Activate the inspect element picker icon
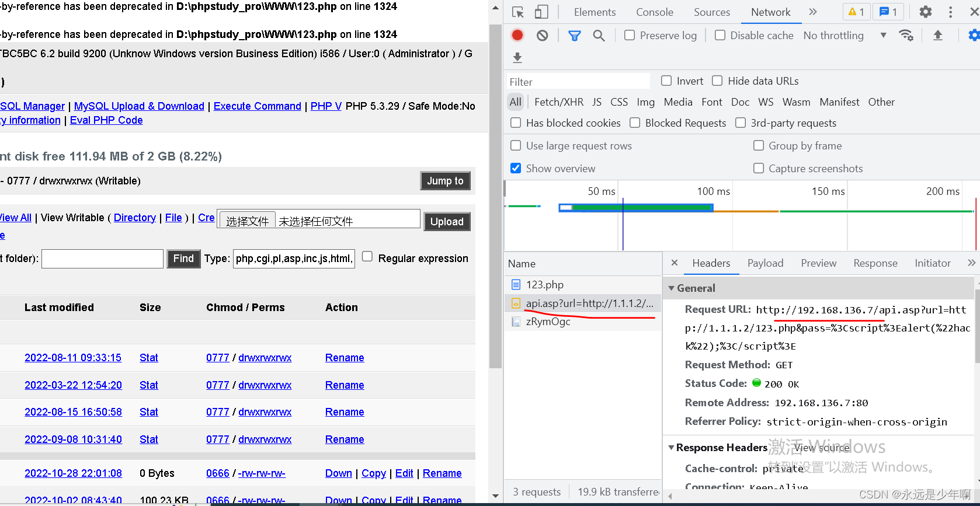This screenshot has height=506, width=980. [x=518, y=12]
